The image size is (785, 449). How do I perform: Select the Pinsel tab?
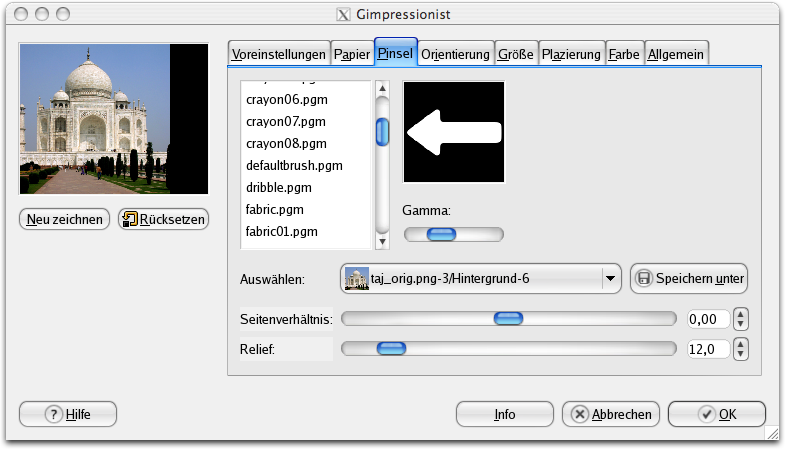[x=396, y=53]
